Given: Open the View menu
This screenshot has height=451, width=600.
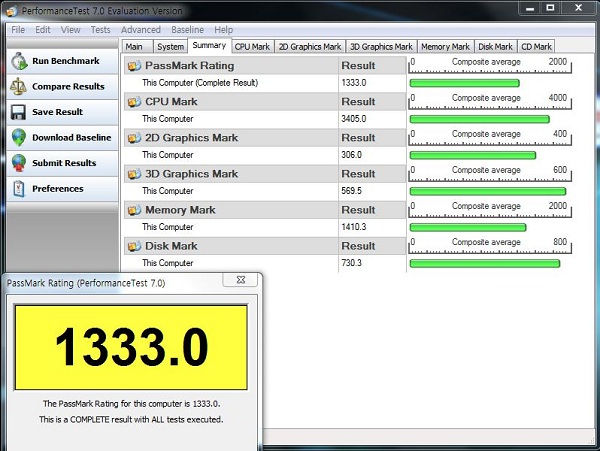Looking at the screenshot, I should point(71,30).
